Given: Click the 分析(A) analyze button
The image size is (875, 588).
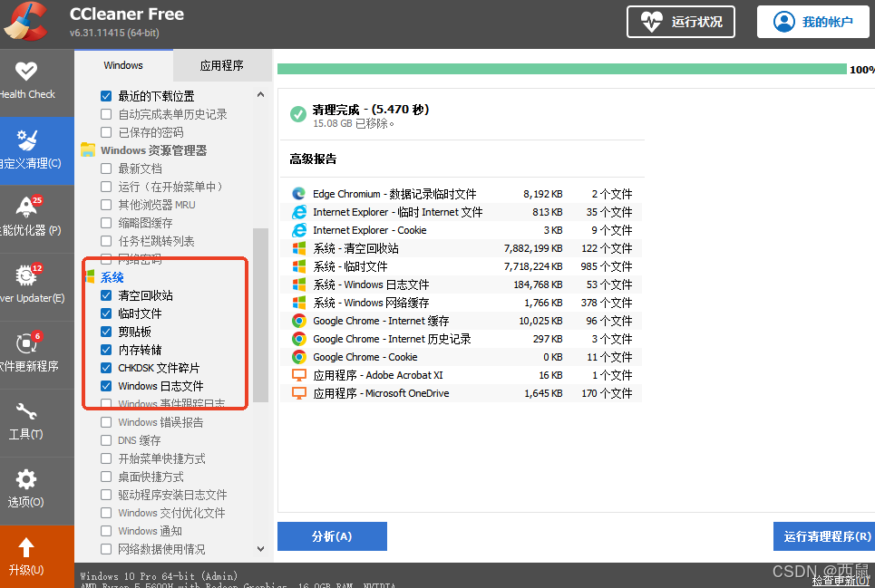Looking at the screenshot, I should pos(332,536).
